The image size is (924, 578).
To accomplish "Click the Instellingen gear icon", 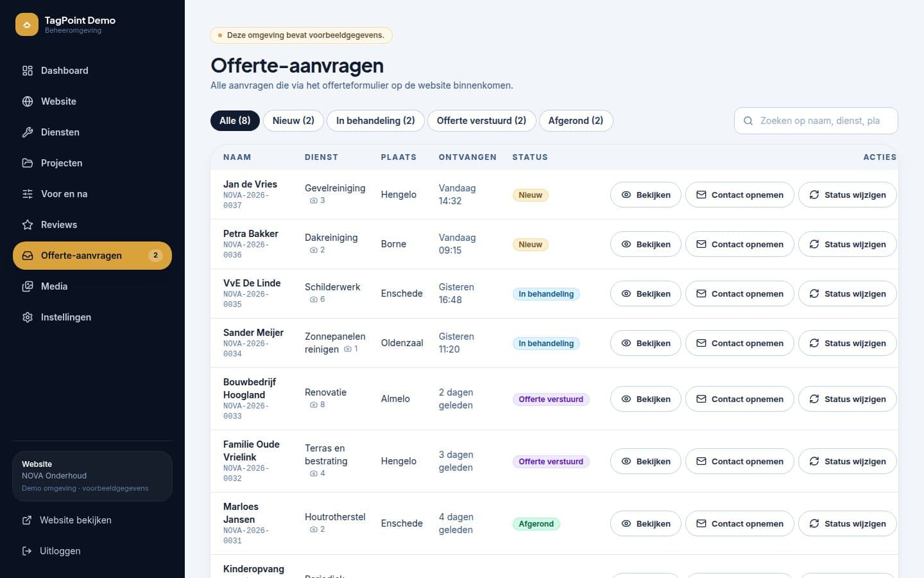I will (x=28, y=317).
